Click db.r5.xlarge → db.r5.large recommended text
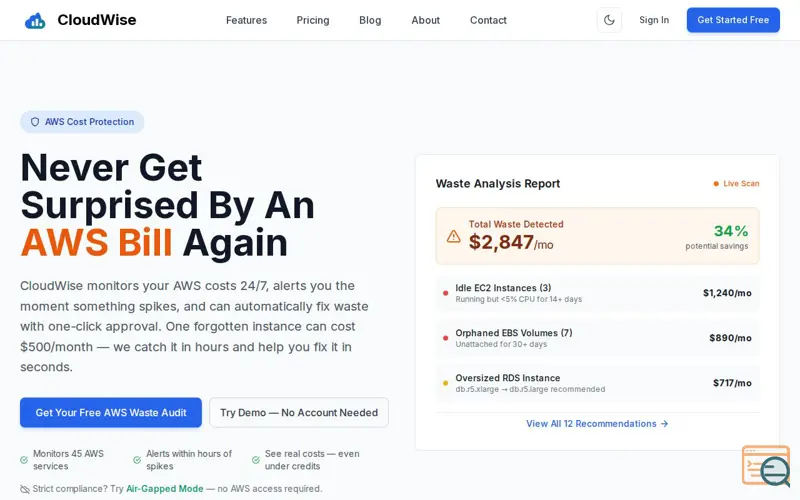Viewport: 800px width, 500px height. point(530,389)
